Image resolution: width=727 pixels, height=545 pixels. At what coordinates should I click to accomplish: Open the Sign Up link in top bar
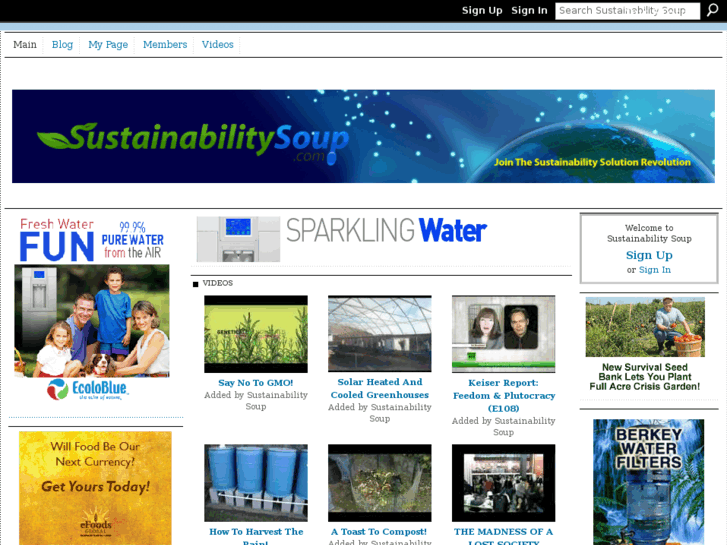(x=482, y=11)
